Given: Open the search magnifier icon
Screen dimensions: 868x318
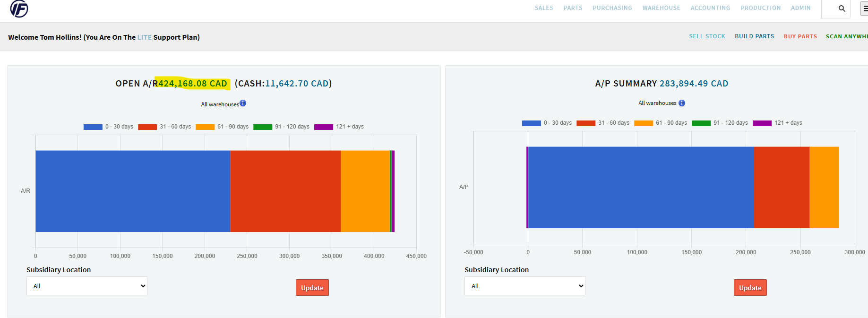Looking at the screenshot, I should point(842,9).
